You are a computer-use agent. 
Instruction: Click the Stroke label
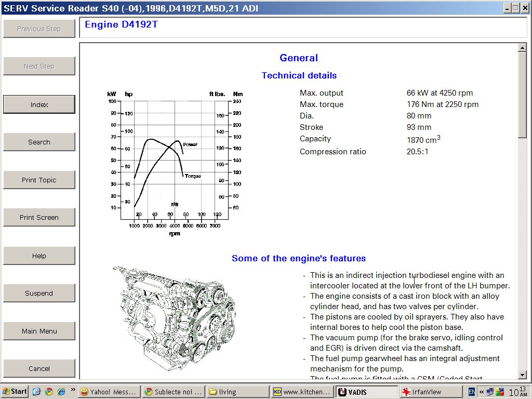[312, 127]
